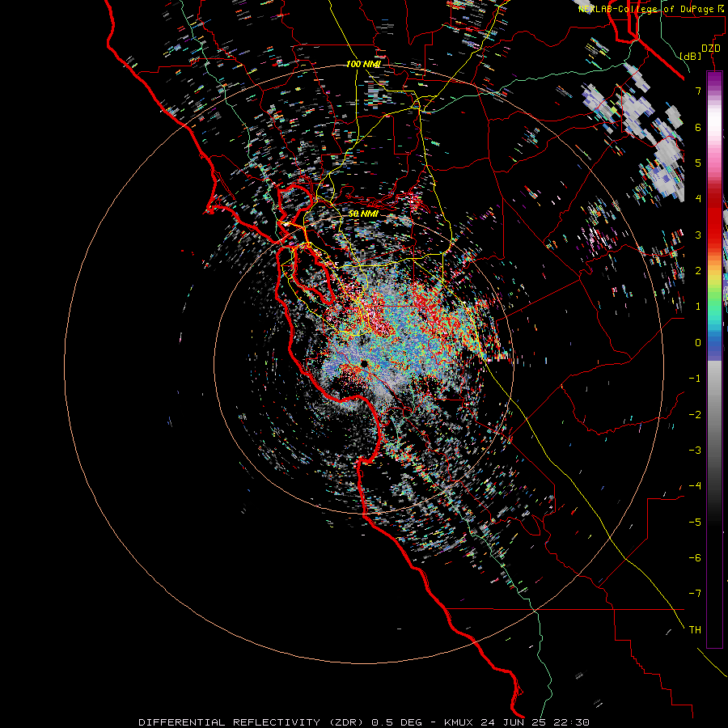Click the 50 NMI range ring label

[x=363, y=214]
